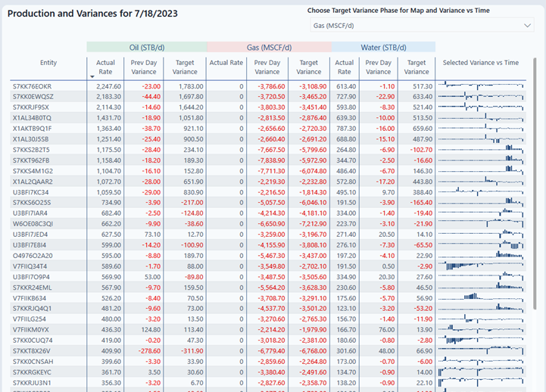The height and width of the screenshot is (392, 546).
Task: Click oil prev day variance 124.80
Action: [151, 329]
